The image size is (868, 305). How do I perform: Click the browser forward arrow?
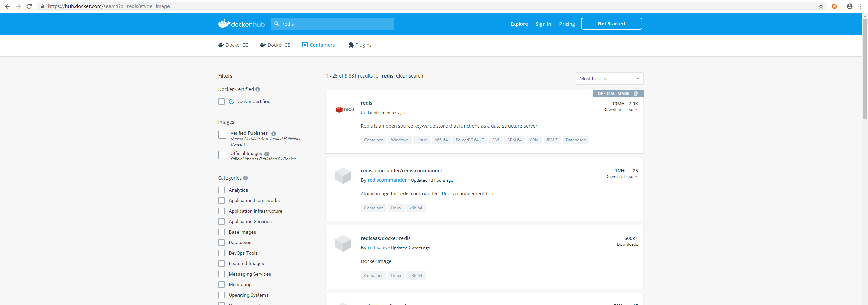tap(18, 6)
